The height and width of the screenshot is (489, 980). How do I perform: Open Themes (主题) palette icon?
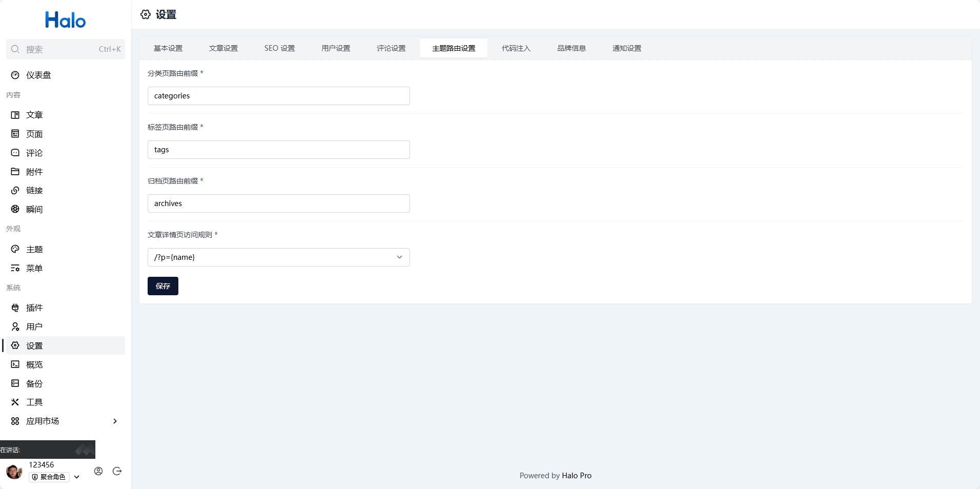15,249
